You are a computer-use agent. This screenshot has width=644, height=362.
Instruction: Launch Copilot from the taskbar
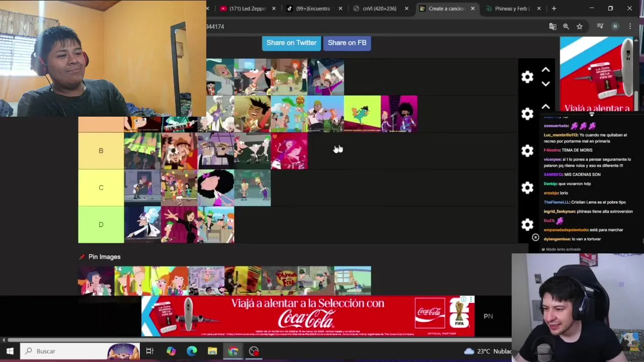(x=171, y=351)
